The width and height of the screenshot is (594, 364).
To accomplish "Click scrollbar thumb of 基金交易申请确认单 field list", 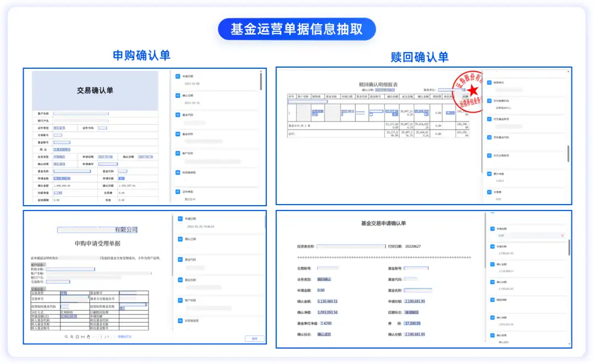I will click(x=569, y=247).
